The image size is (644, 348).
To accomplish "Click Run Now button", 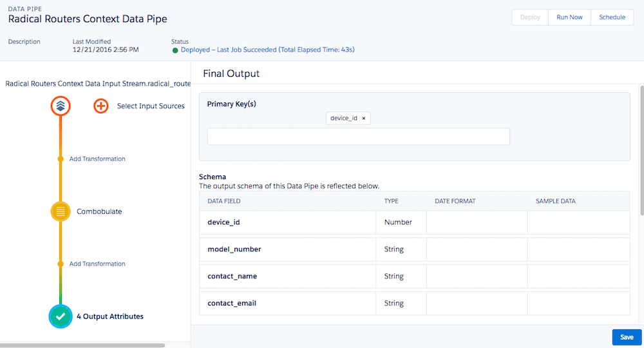I will (569, 17).
